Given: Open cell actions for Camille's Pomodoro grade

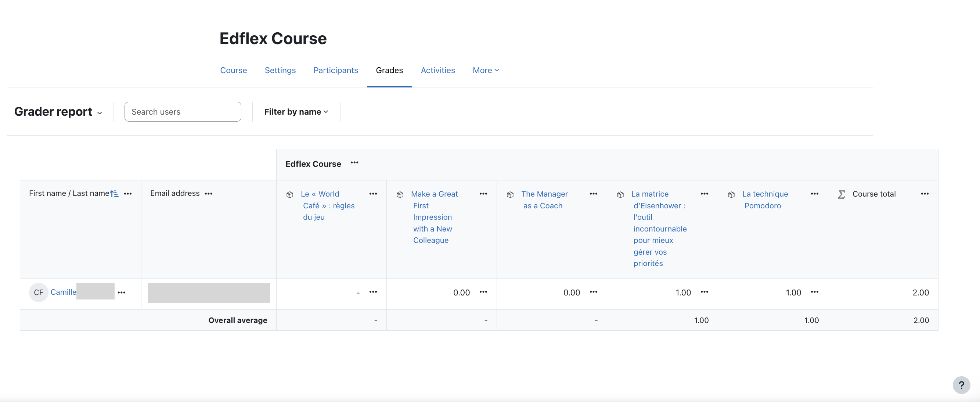Looking at the screenshot, I should pyautogui.click(x=814, y=292).
